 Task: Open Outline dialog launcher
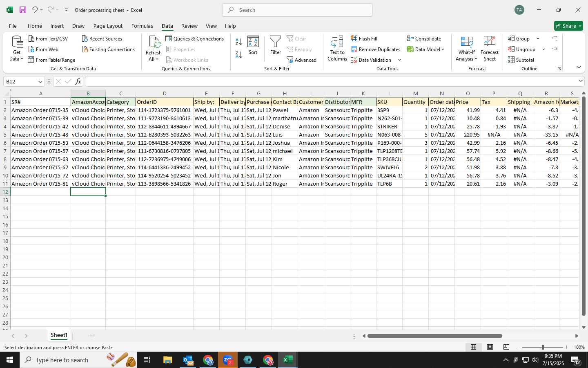pyautogui.click(x=559, y=69)
